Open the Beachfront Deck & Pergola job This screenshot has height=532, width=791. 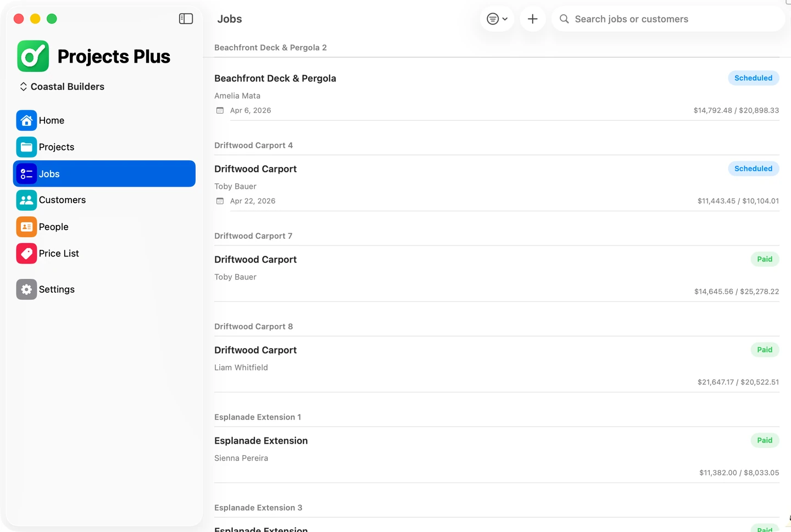click(497, 93)
